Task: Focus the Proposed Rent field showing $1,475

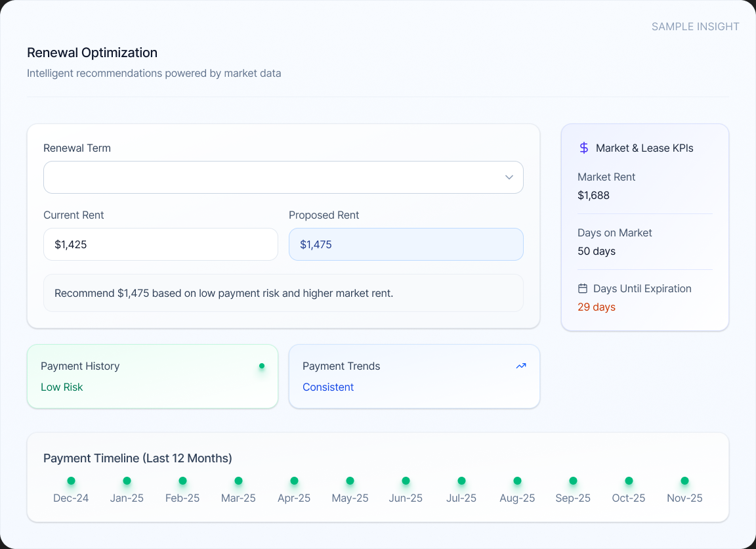Action: pos(406,244)
